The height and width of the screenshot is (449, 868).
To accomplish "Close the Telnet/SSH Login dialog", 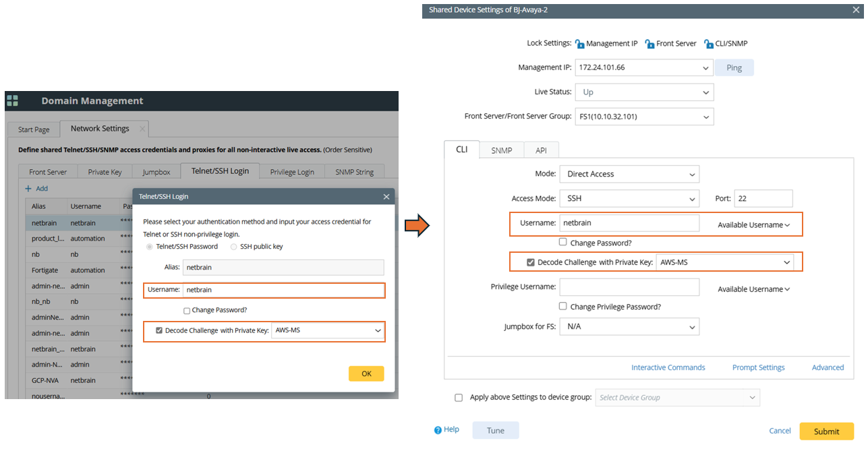I will tap(386, 197).
